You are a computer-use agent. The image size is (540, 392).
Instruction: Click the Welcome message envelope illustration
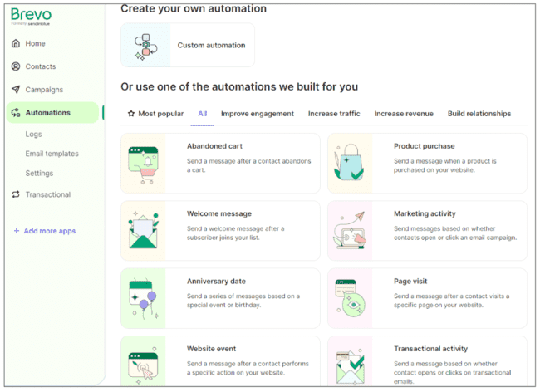point(143,231)
